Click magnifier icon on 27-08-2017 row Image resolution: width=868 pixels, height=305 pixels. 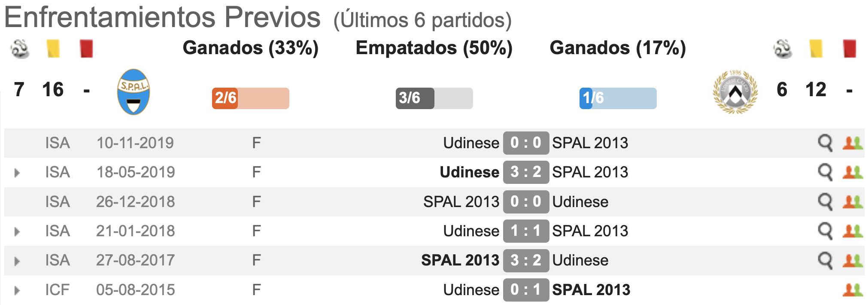(x=825, y=260)
